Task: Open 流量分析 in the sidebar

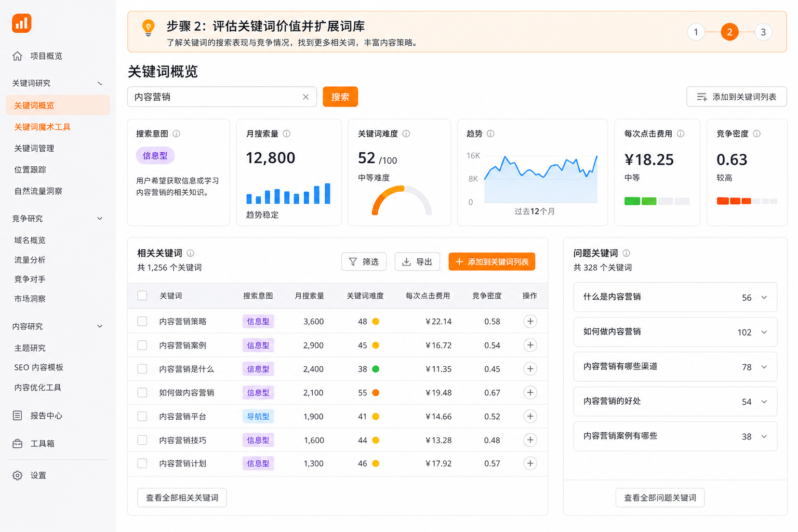Action: coord(30,260)
